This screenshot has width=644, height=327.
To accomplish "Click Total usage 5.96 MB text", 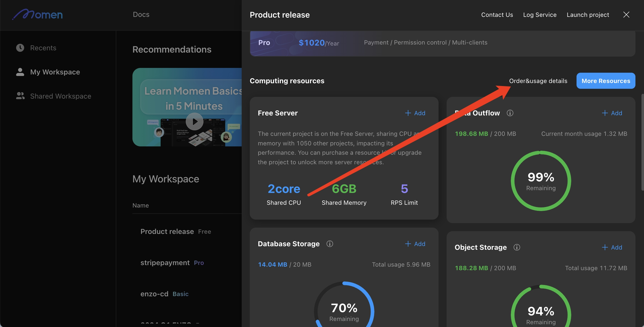I will coord(401,264).
